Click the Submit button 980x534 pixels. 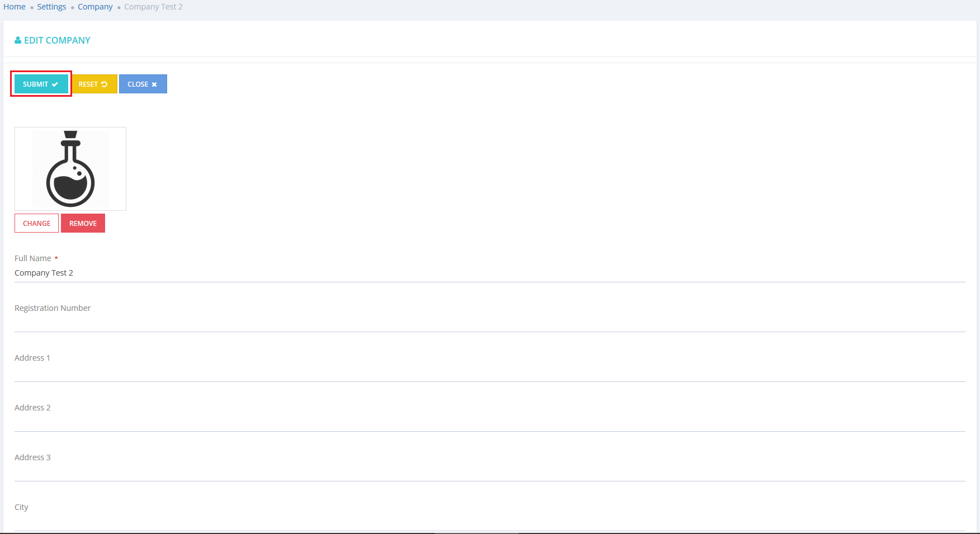coord(40,84)
